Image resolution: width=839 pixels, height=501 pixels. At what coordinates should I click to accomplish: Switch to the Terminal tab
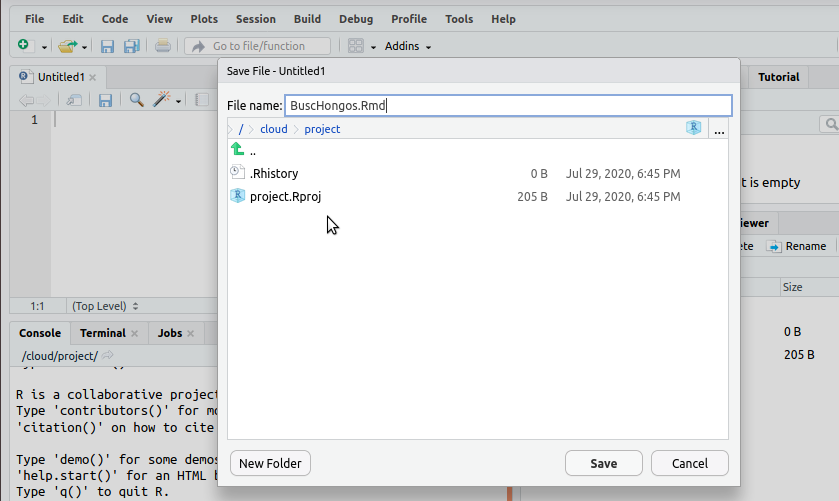point(103,333)
